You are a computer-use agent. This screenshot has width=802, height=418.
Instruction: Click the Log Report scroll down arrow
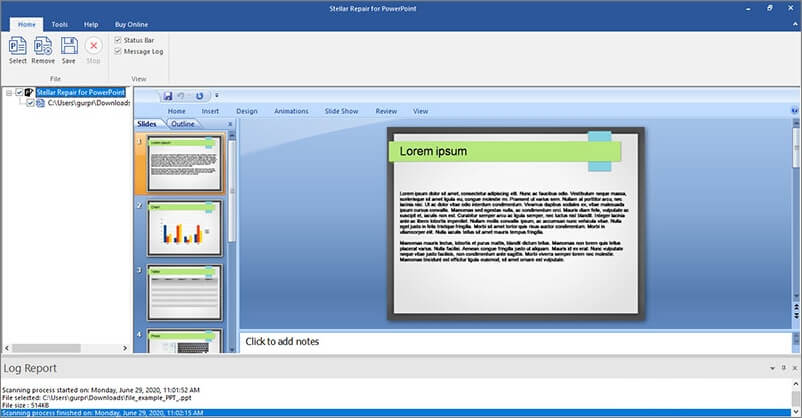796,412
